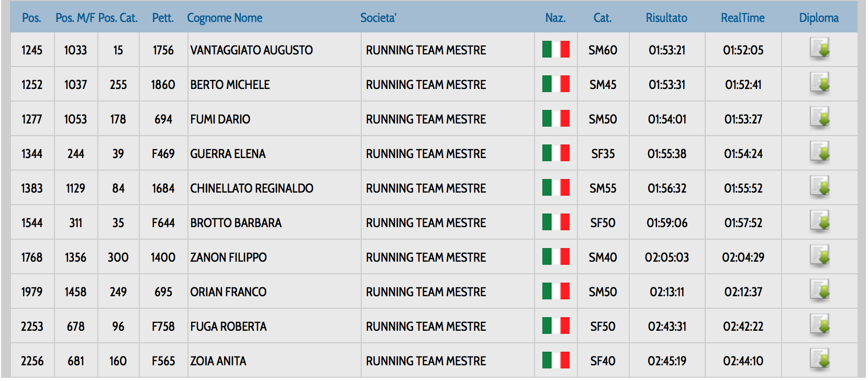The image size is (868, 381).
Task: Download diploma for Berto Michele
Action: (x=819, y=83)
